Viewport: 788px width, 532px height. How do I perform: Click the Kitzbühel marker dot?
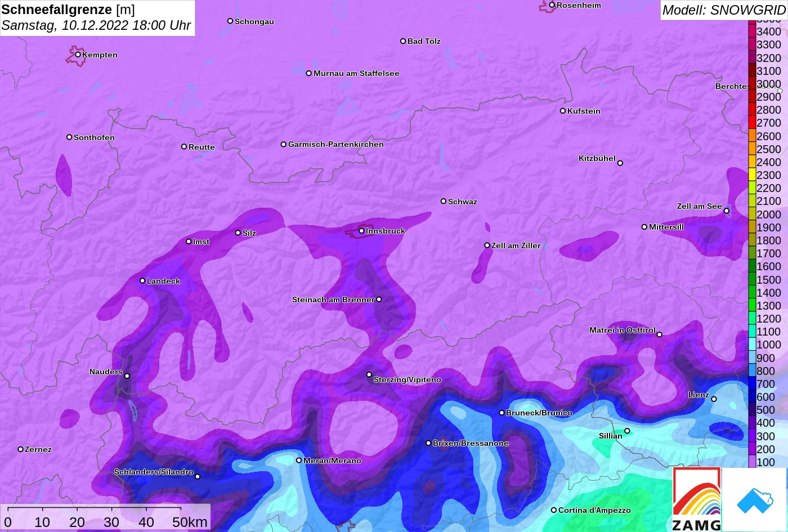tap(620, 163)
